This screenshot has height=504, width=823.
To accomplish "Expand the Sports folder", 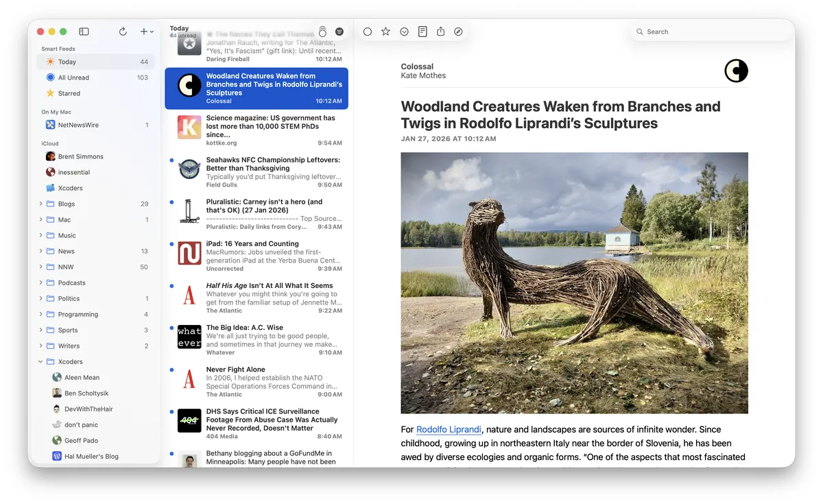I will pyautogui.click(x=41, y=330).
